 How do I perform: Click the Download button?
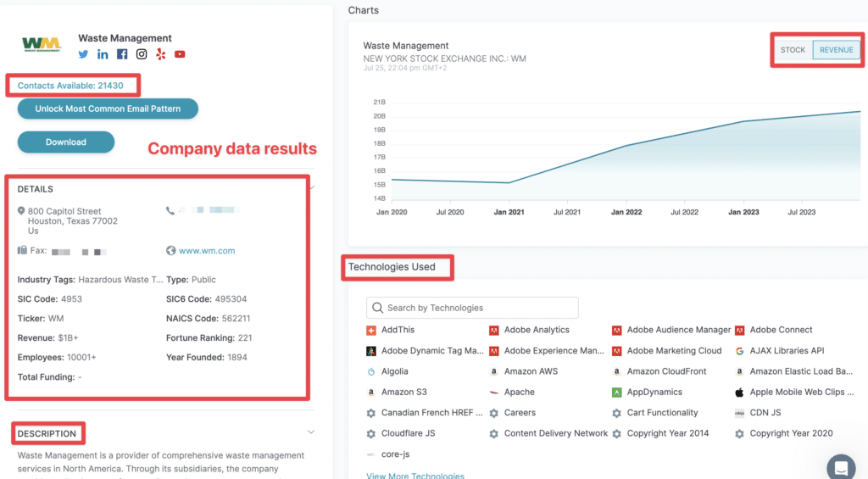pyautogui.click(x=66, y=142)
